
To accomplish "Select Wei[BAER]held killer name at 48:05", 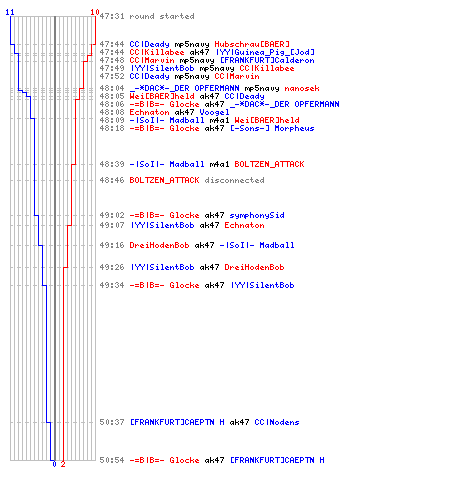I will coord(162,96).
